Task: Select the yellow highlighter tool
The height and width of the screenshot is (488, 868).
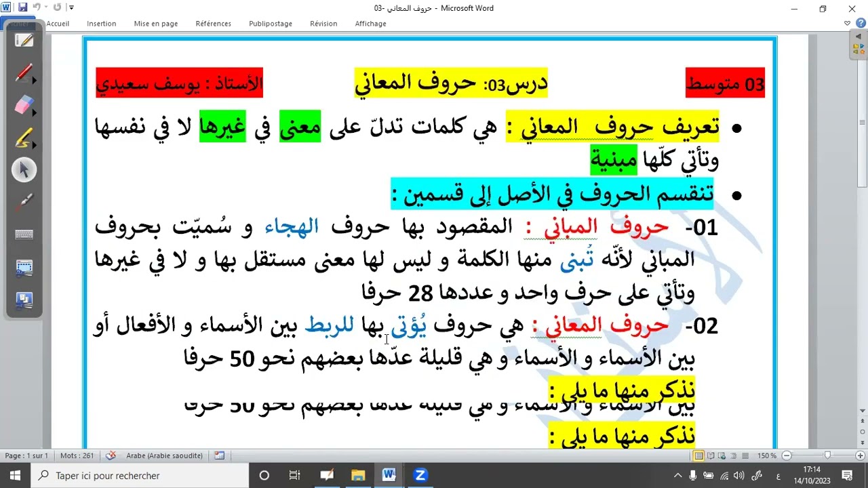Action: [x=23, y=138]
